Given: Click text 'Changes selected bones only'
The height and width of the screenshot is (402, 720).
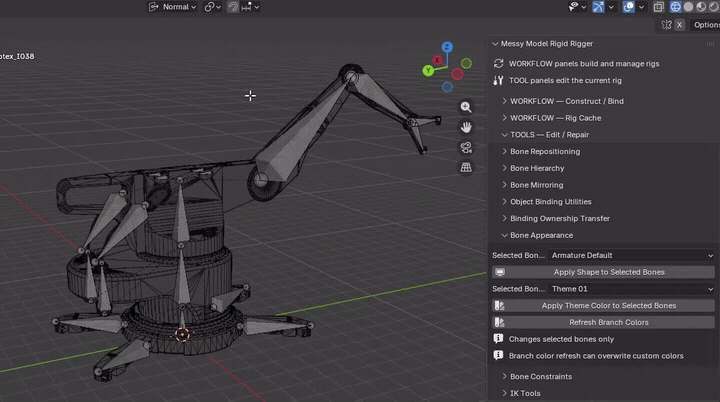Looking at the screenshot, I should [561, 339].
